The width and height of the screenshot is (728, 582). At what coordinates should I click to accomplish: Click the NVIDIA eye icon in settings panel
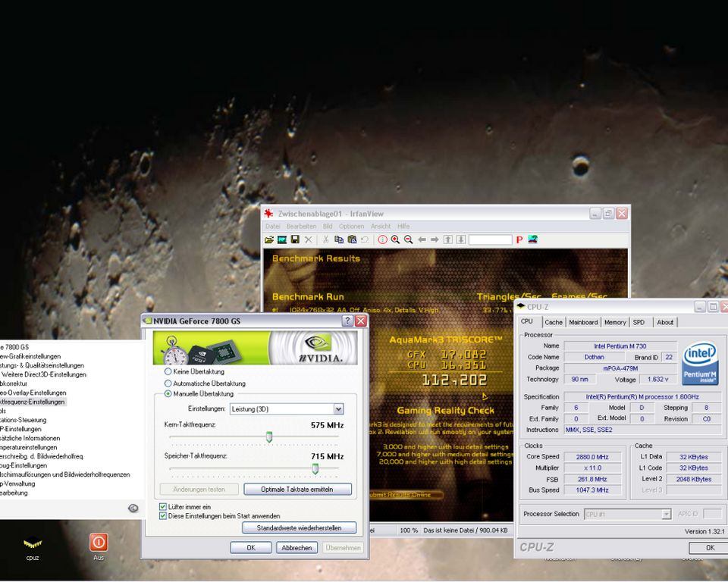coord(133,508)
